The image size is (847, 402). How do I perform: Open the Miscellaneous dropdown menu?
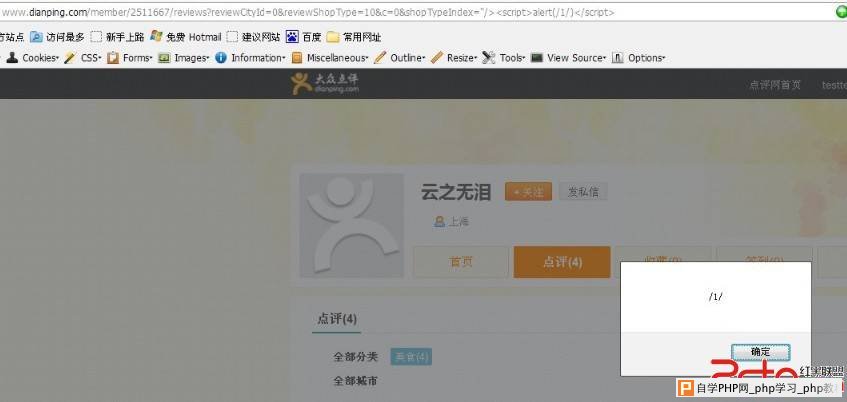tap(338, 57)
